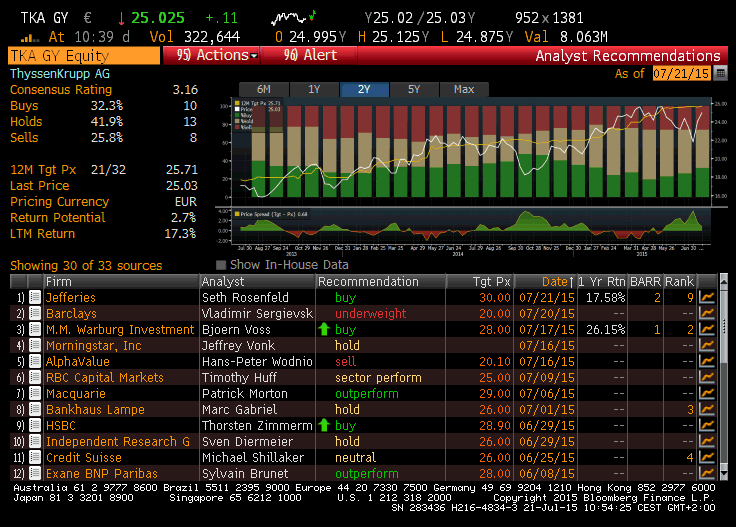Click the Return Potential label
The width and height of the screenshot is (736, 527).
coord(58,217)
